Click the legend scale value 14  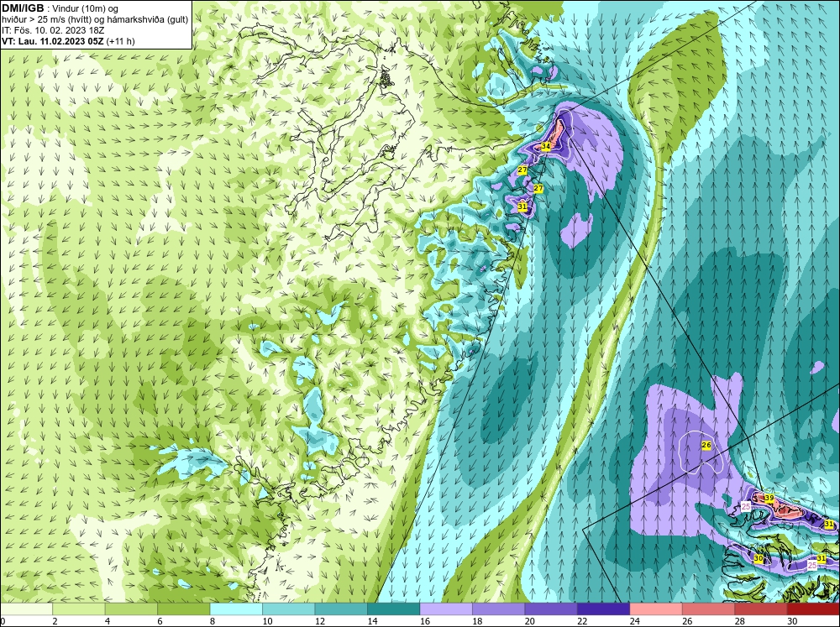pyautogui.click(x=372, y=621)
